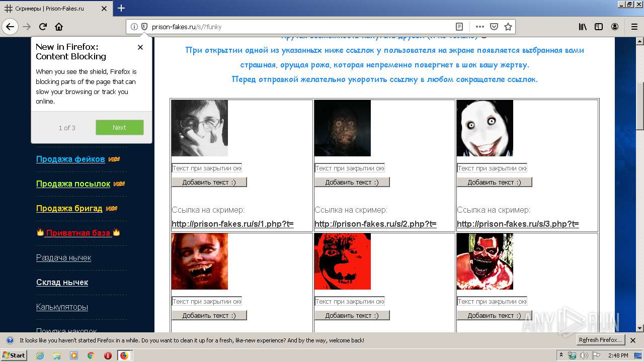
Task: Click the glasses face thumbnail for screamer 1
Action: coord(200,128)
